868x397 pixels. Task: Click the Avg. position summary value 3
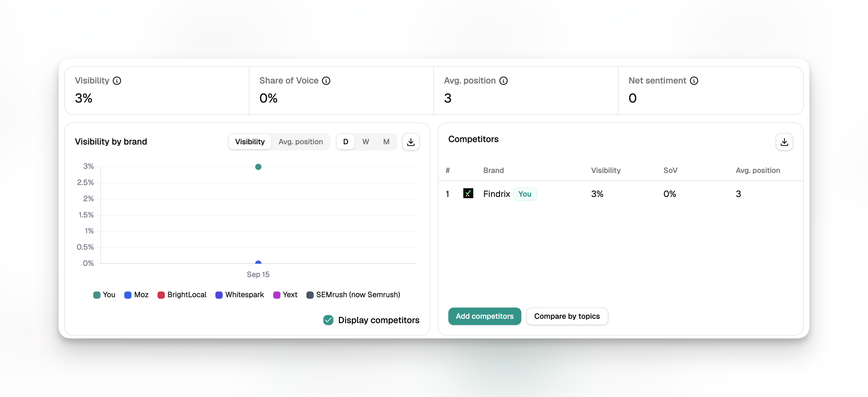coord(447,98)
